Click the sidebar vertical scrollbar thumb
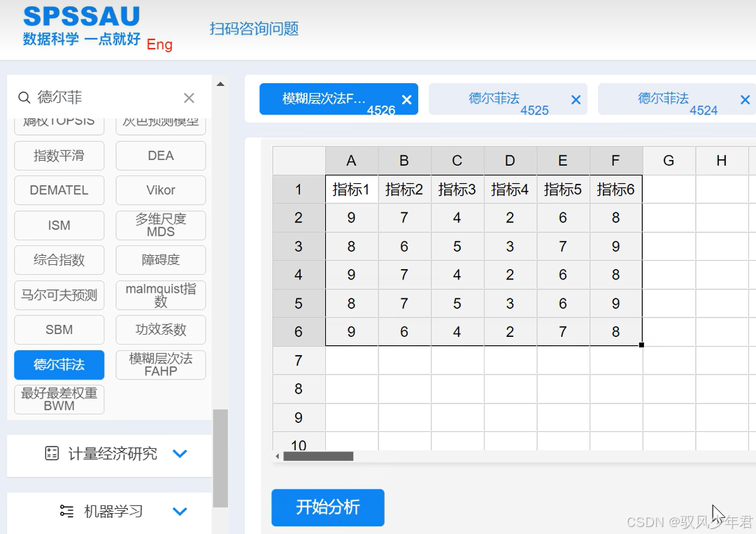This screenshot has height=534, width=756. click(220, 459)
